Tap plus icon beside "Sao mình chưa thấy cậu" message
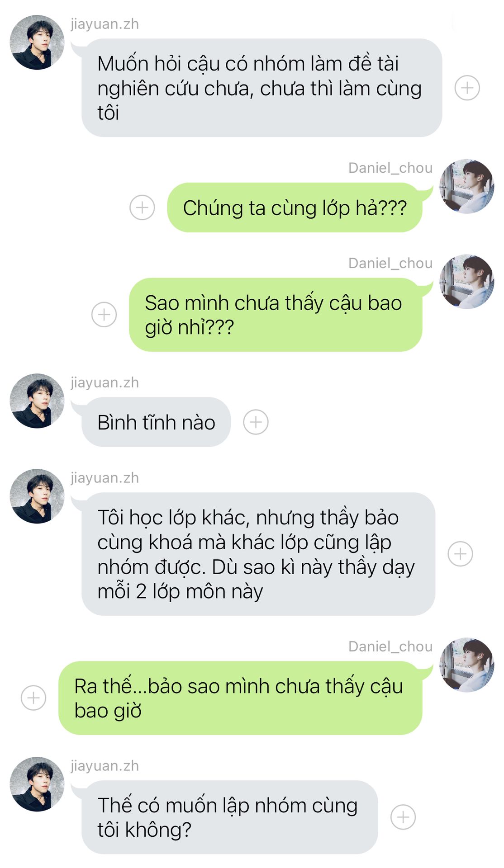The image size is (504, 868). pos(104,314)
